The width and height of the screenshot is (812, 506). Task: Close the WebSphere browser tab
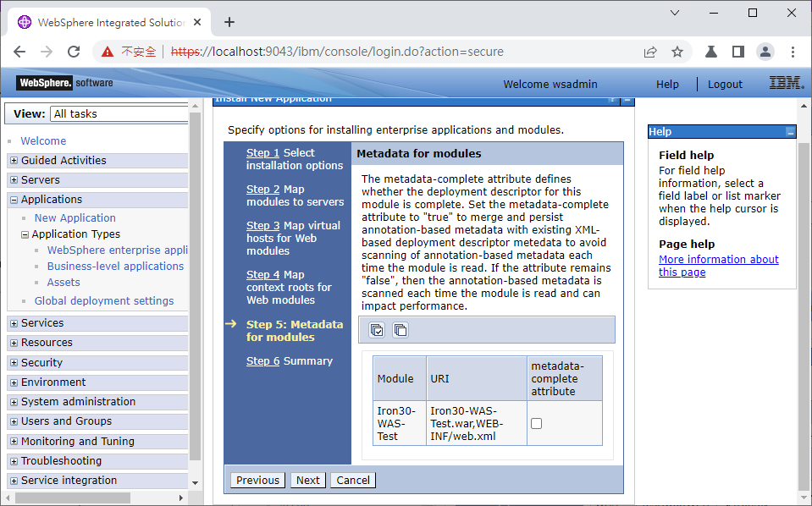coord(197,22)
